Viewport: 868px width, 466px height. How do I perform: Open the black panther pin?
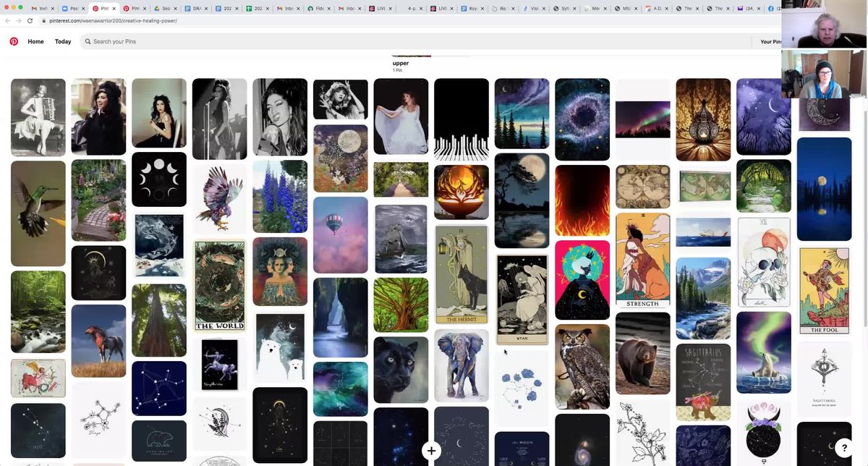401,370
